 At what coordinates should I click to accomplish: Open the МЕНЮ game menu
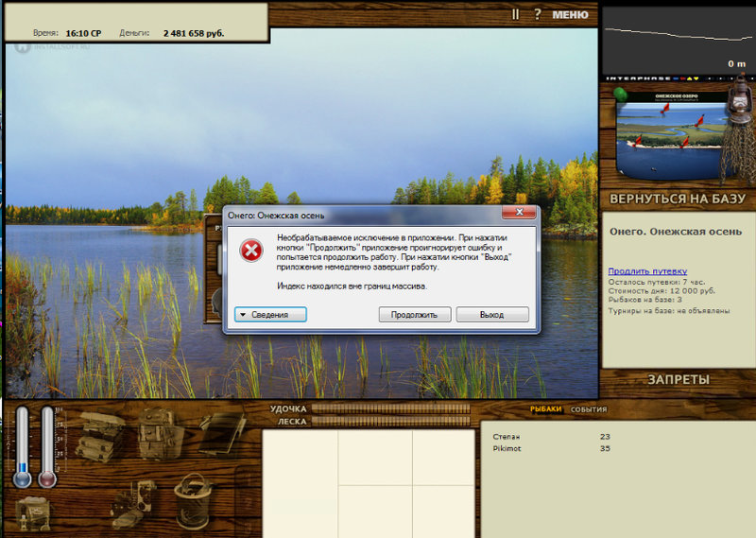pos(571,15)
